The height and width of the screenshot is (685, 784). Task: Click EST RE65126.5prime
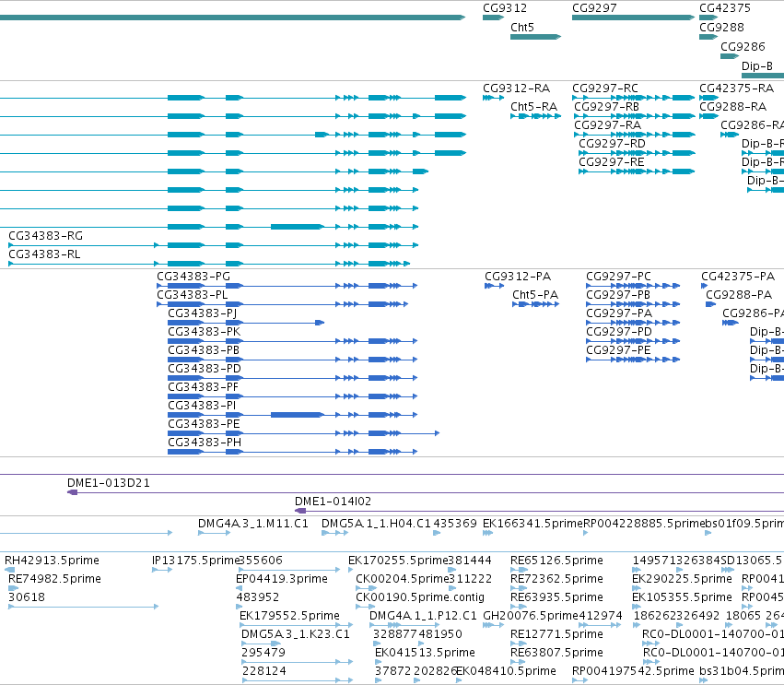(x=519, y=570)
